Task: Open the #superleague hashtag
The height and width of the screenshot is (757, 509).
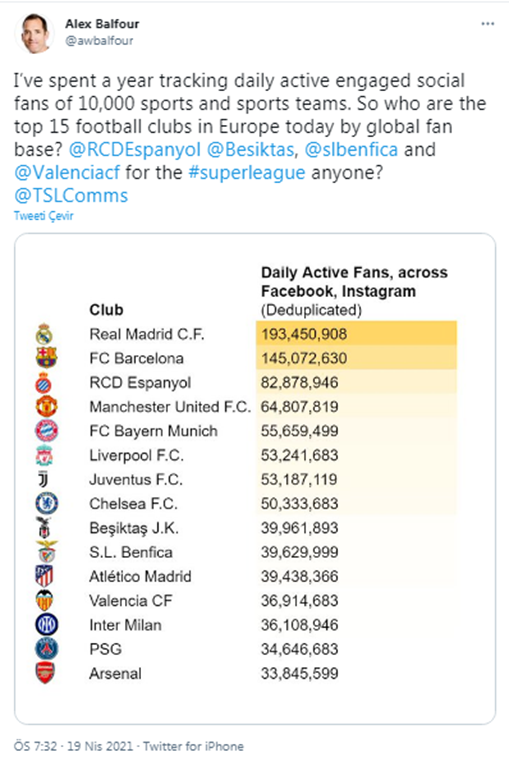Action: [246, 172]
